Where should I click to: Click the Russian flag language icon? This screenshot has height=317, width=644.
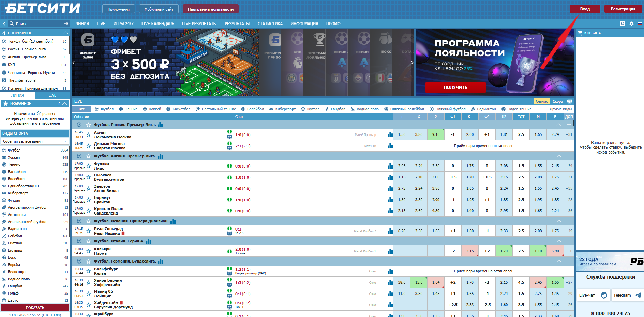pos(640,23)
